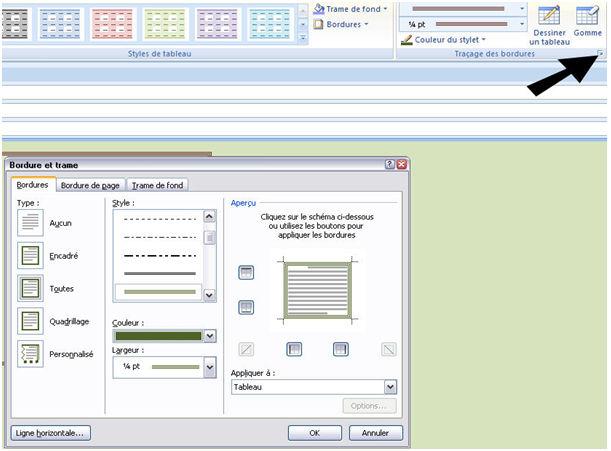Go down in the Style list with its arrow
The width and height of the screenshot is (611, 451).
pos(209,295)
